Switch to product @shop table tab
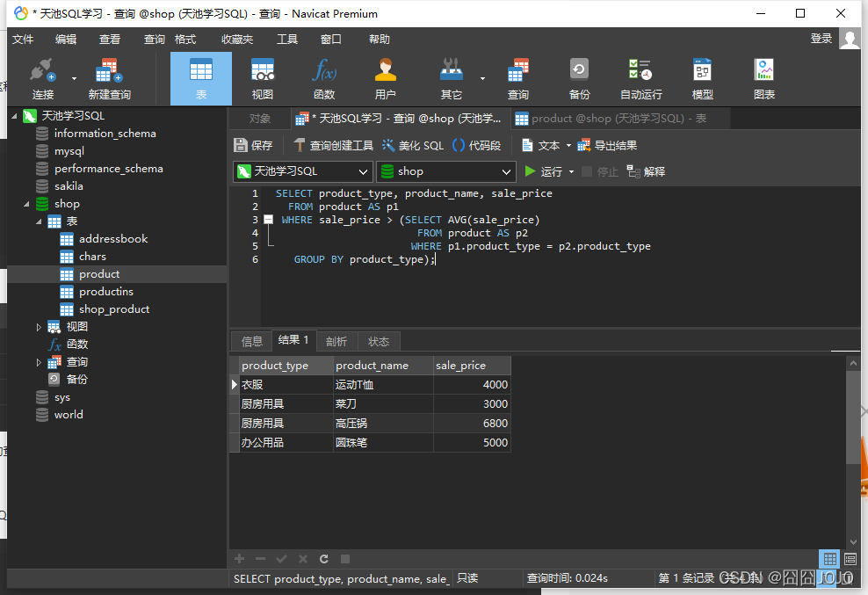 [619, 119]
